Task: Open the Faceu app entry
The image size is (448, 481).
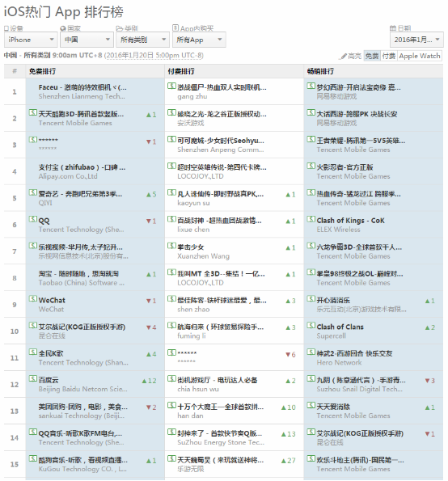Action: tap(82, 87)
